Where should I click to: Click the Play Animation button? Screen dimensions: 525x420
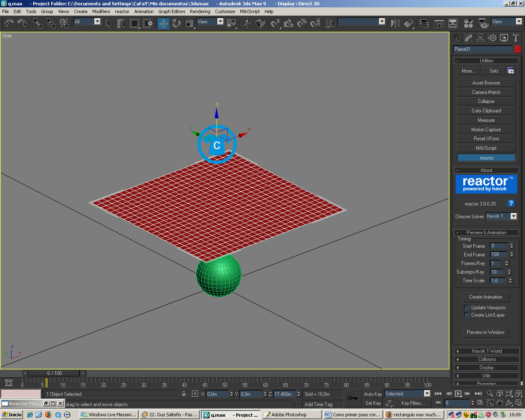pyautogui.click(x=458, y=394)
